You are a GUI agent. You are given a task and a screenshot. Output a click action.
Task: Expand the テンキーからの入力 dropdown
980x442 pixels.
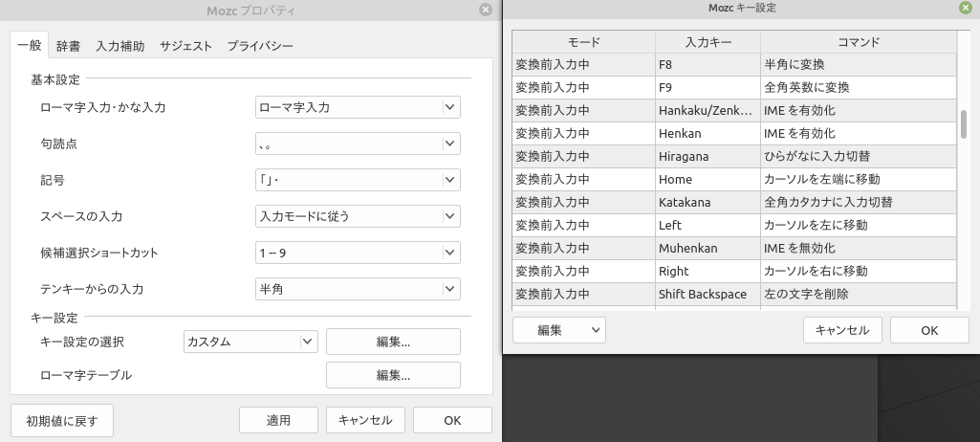tap(358, 289)
